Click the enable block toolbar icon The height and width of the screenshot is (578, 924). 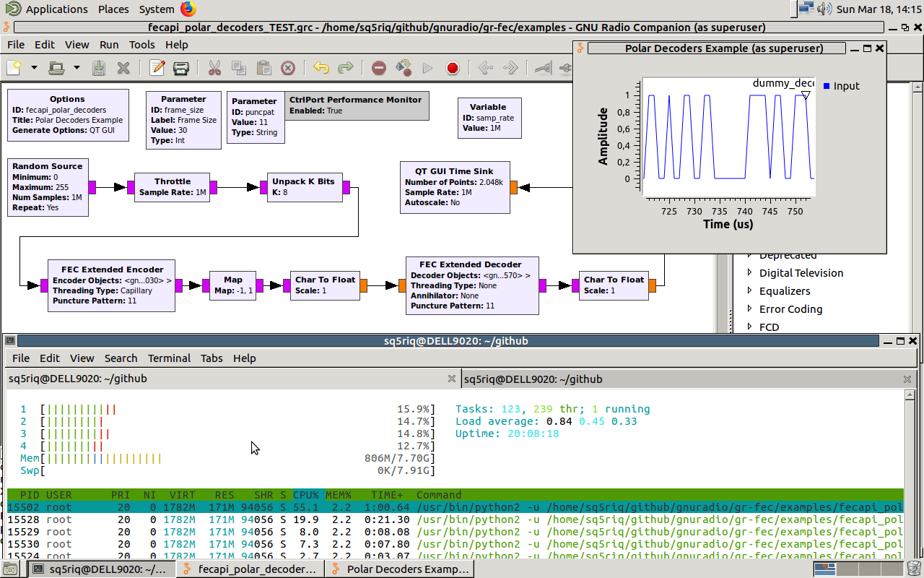[544, 68]
